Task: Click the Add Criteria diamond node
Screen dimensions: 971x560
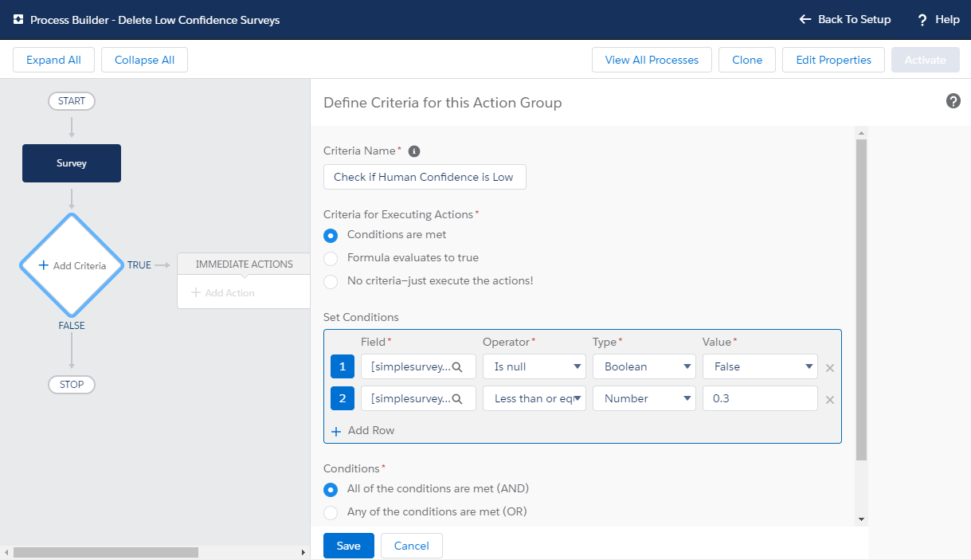Action: click(72, 265)
